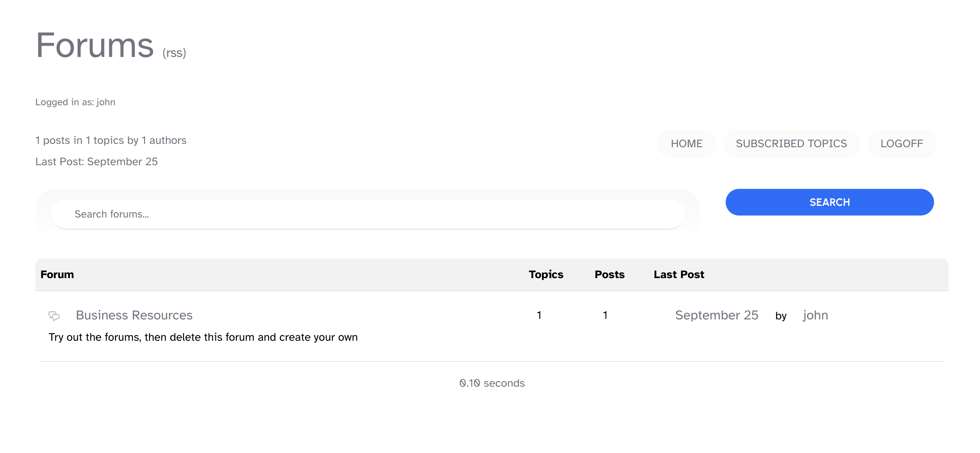The width and height of the screenshot is (980, 453).
Task: Click the Business Resources forum speech-bubble icon
Action: click(x=54, y=315)
